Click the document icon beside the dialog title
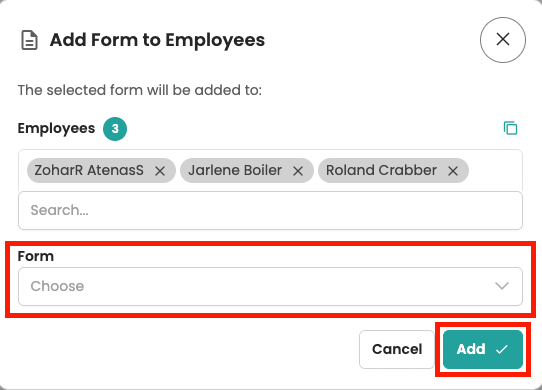Screen dimensions: 542x390 (29, 40)
